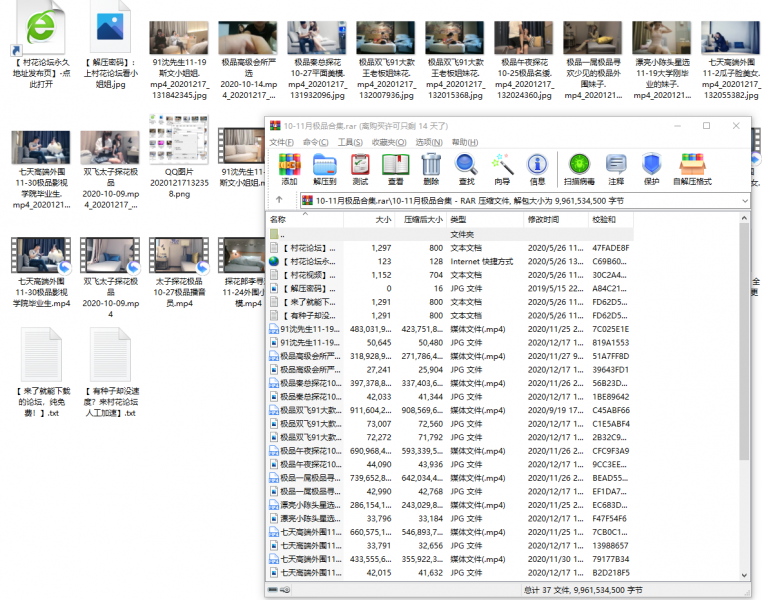The height and width of the screenshot is (600, 762).
Task: Go up one level with the arrow button
Action: pyautogui.click(x=278, y=200)
